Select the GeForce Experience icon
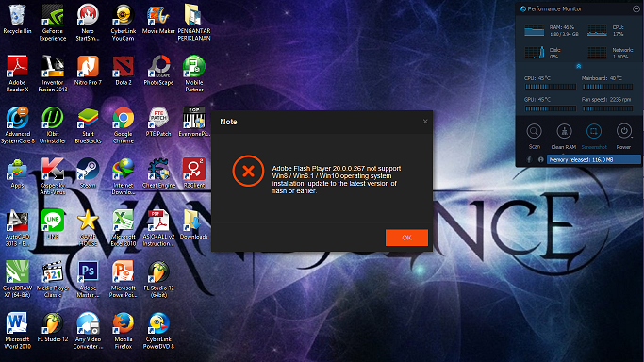 tap(53, 23)
